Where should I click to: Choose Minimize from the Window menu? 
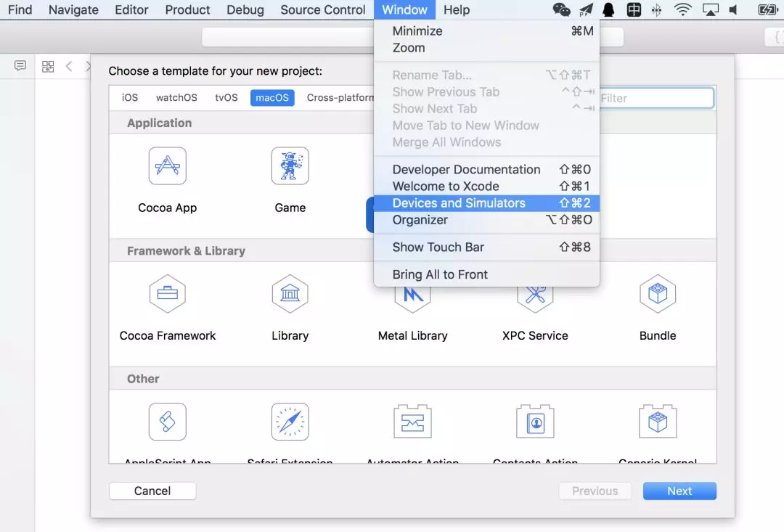[486, 31]
